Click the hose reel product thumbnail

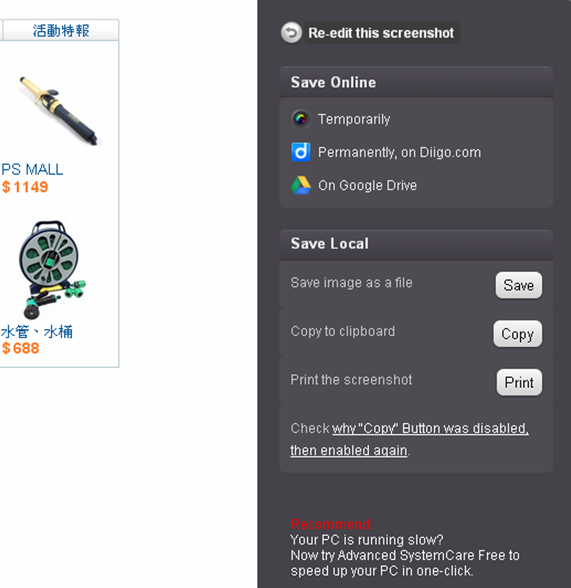tap(52, 270)
